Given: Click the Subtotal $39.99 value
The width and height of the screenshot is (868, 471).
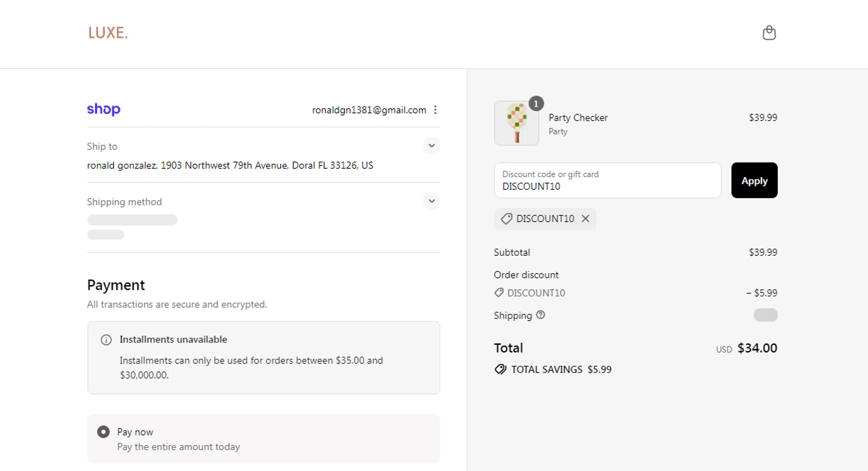Looking at the screenshot, I should pyautogui.click(x=763, y=252).
